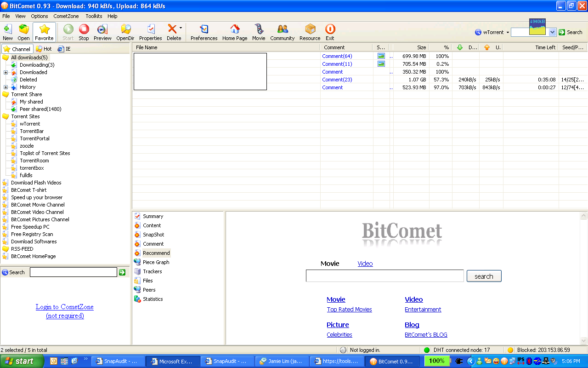Image resolution: width=588 pixels, height=368 pixels.
Task: Click the BitComet page search text field
Action: (385, 276)
